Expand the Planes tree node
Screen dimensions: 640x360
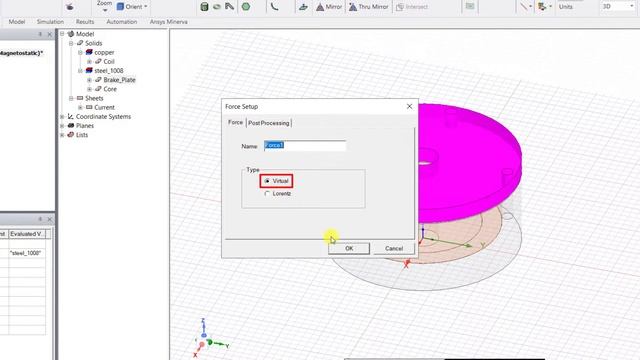[x=62, y=126]
